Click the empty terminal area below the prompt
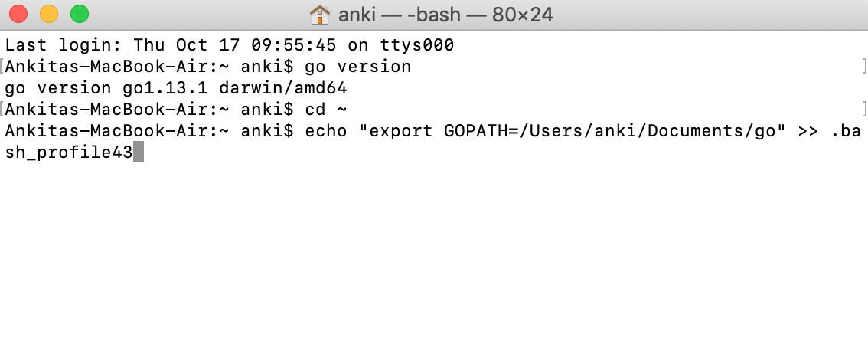This screenshot has width=868, height=351. click(433, 253)
